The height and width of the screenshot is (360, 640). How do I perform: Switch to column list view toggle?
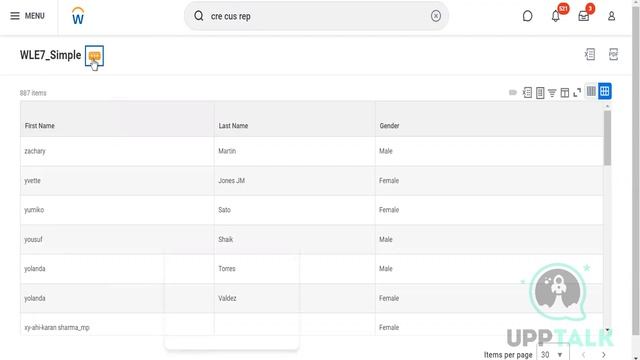point(591,91)
